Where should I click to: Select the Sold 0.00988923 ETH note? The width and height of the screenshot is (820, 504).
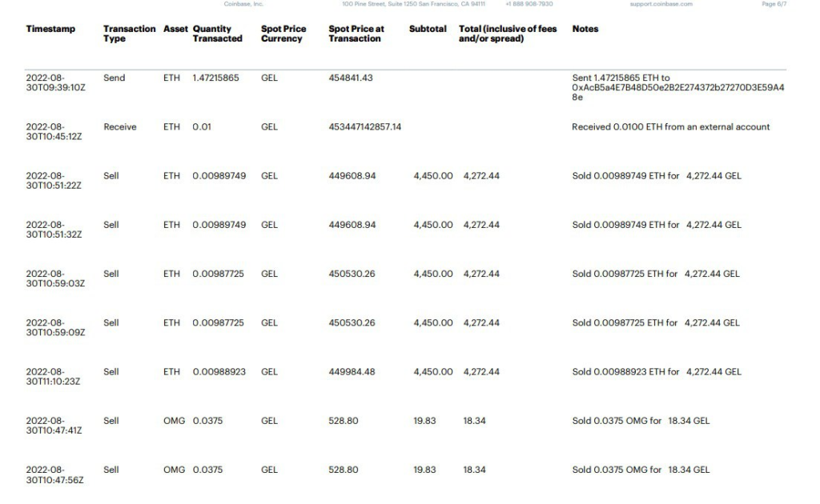point(657,372)
